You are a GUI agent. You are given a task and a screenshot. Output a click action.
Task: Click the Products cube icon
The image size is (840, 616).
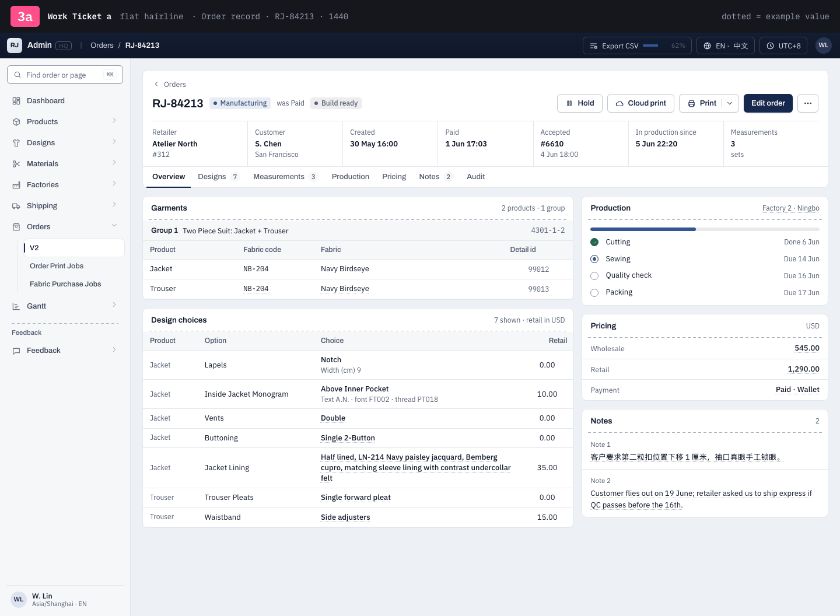(x=16, y=122)
